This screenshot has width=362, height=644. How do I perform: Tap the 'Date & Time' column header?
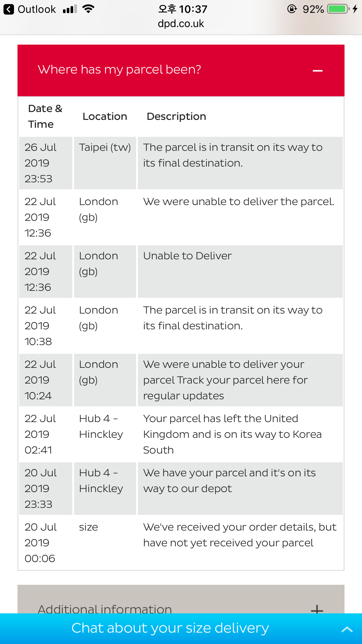(45, 116)
